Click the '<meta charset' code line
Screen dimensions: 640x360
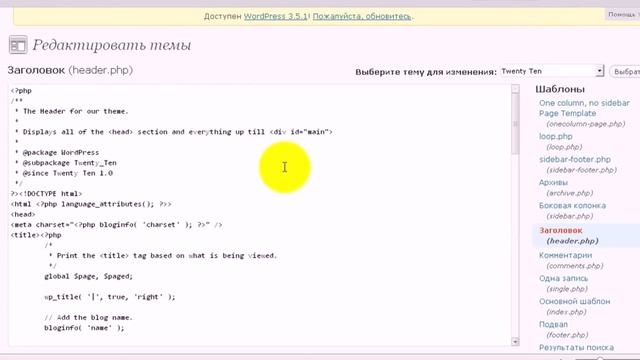(116, 224)
